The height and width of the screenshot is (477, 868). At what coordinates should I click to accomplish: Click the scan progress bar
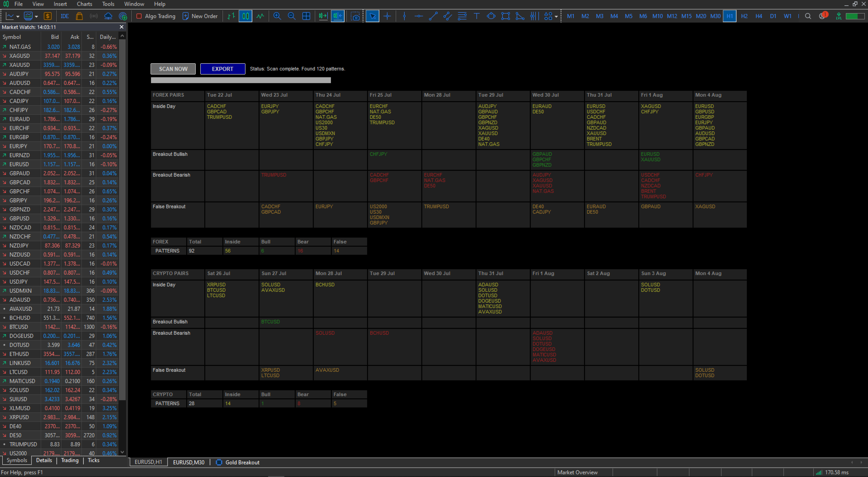241,80
